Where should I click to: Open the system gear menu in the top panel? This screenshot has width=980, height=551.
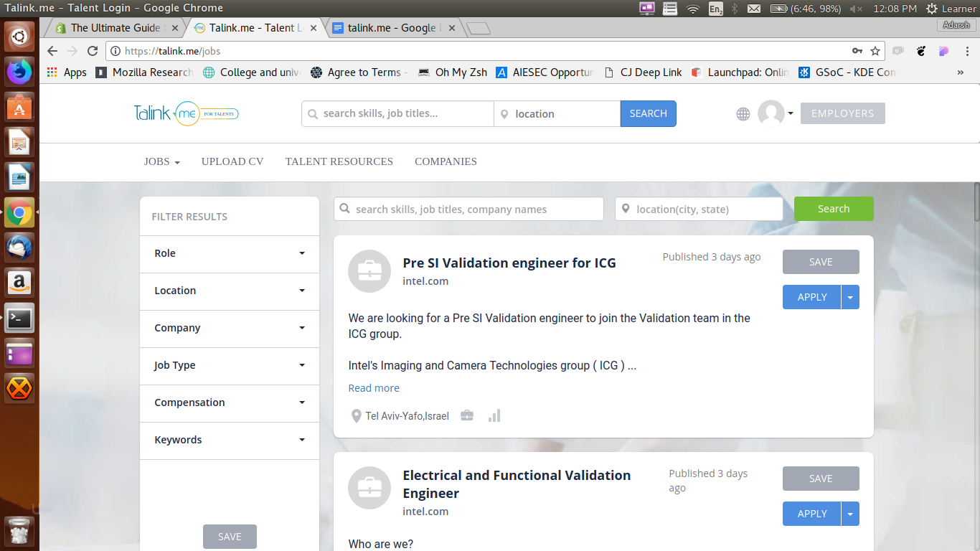click(931, 9)
